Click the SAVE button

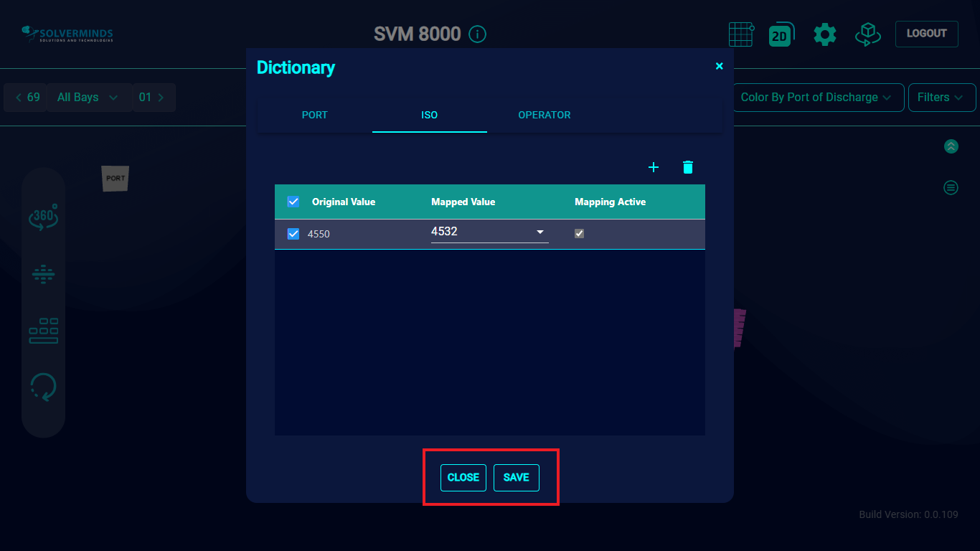click(x=517, y=478)
